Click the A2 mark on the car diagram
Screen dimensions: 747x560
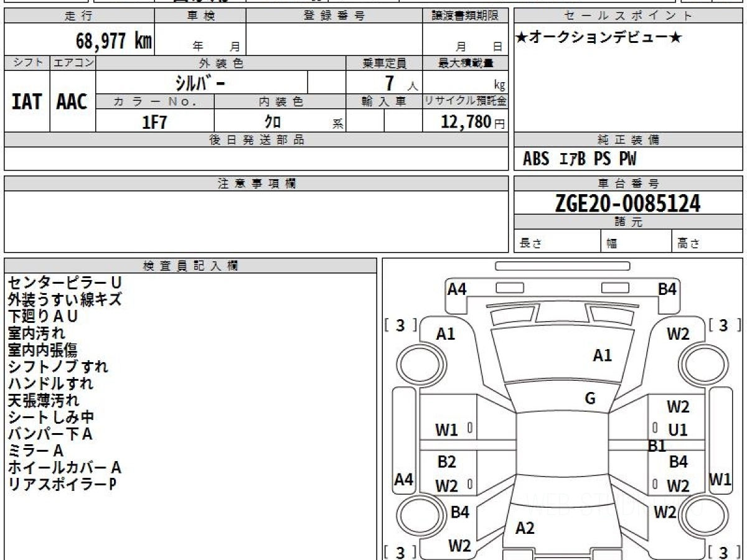pyautogui.click(x=525, y=528)
